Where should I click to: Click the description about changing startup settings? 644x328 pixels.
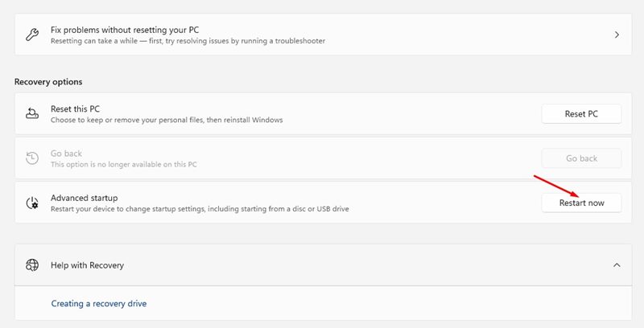pyautogui.click(x=200, y=208)
